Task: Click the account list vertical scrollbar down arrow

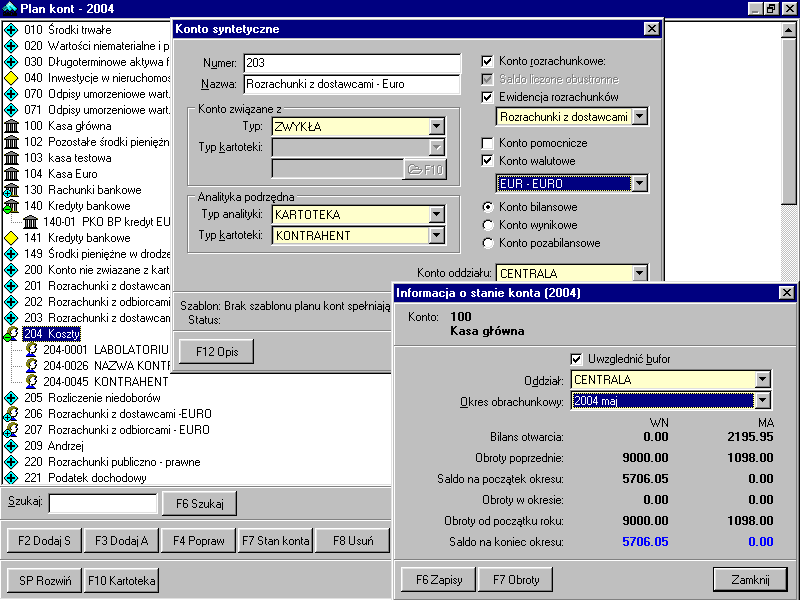Action: 789,477
